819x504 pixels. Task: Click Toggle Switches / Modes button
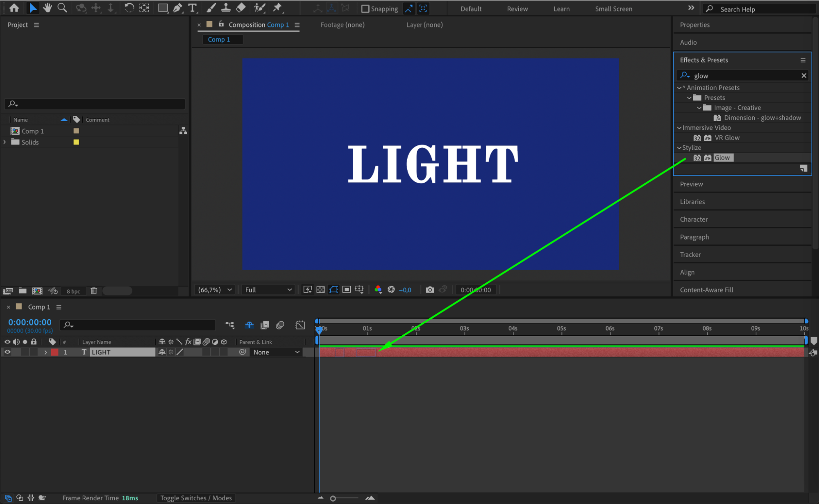(196, 498)
